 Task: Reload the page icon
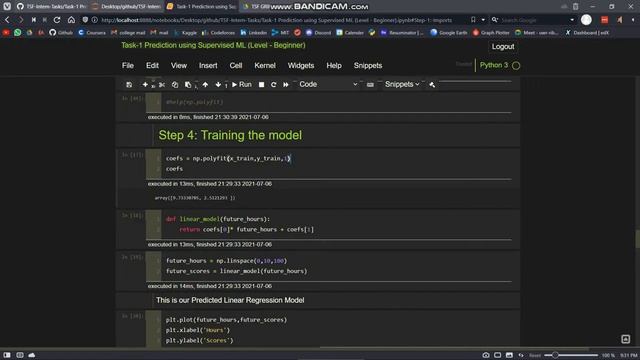pos(57,20)
